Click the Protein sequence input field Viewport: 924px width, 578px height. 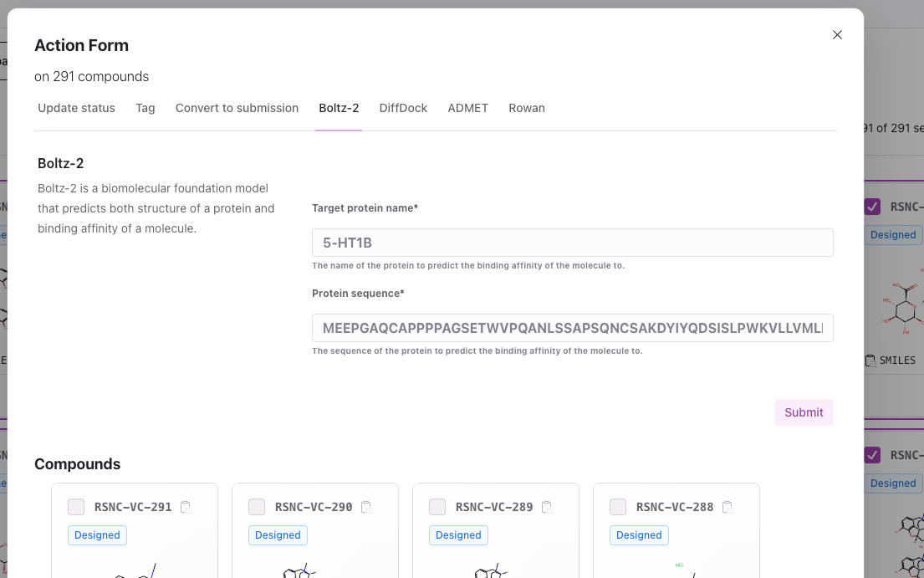(573, 328)
